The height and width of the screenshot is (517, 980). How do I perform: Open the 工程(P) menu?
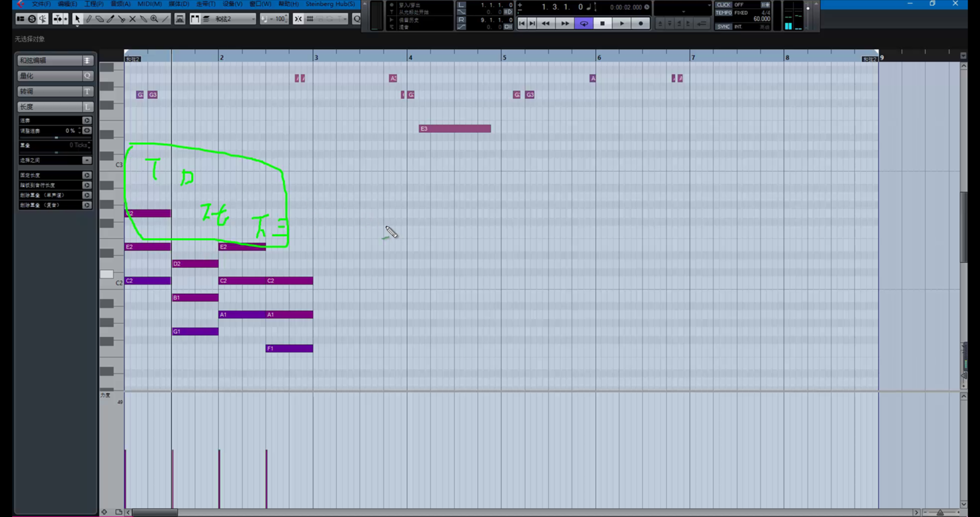[x=94, y=4]
